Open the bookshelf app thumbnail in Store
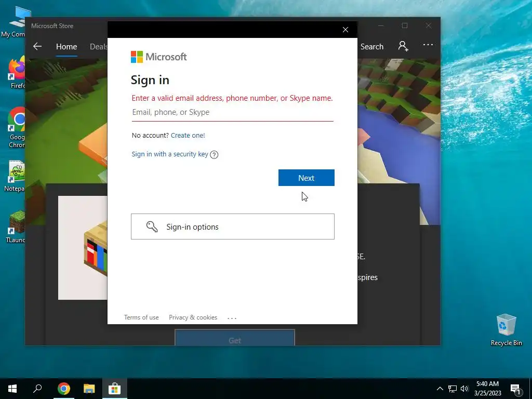Image resolution: width=532 pixels, height=399 pixels. click(83, 248)
